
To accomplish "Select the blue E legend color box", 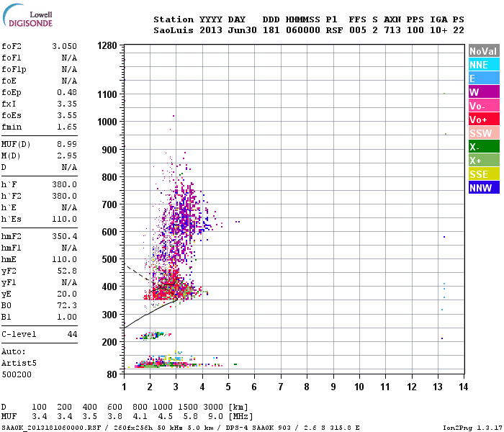I will (x=484, y=78).
